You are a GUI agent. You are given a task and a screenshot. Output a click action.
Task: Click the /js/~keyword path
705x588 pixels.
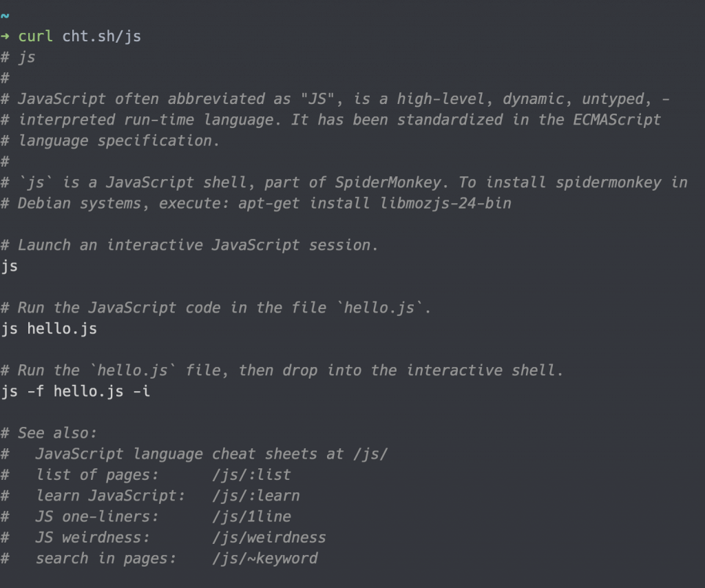tap(264, 558)
